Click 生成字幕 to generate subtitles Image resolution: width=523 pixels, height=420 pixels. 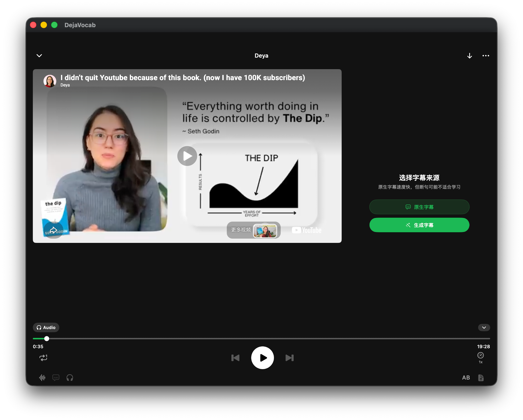tap(419, 225)
